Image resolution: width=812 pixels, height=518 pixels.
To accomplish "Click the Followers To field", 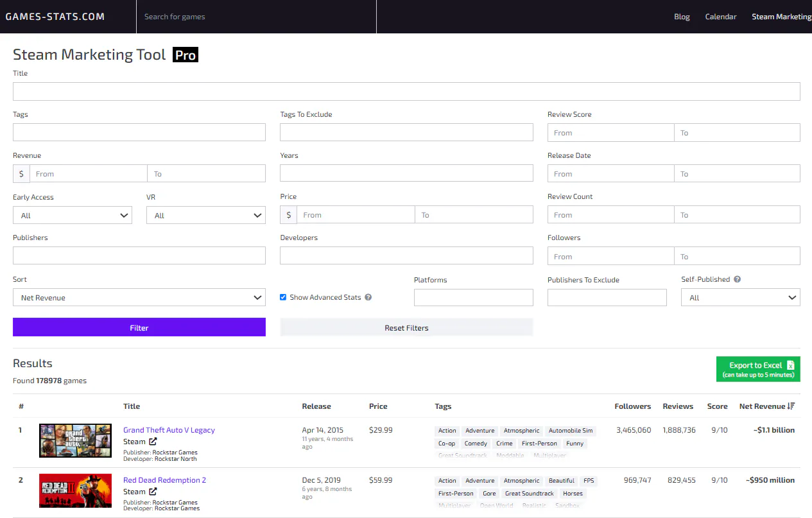I will click(x=737, y=256).
